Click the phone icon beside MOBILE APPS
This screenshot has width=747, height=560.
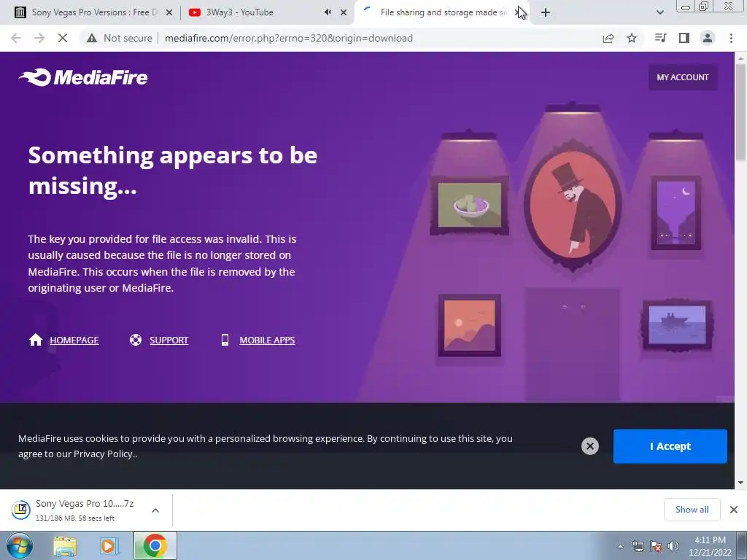[x=225, y=340]
